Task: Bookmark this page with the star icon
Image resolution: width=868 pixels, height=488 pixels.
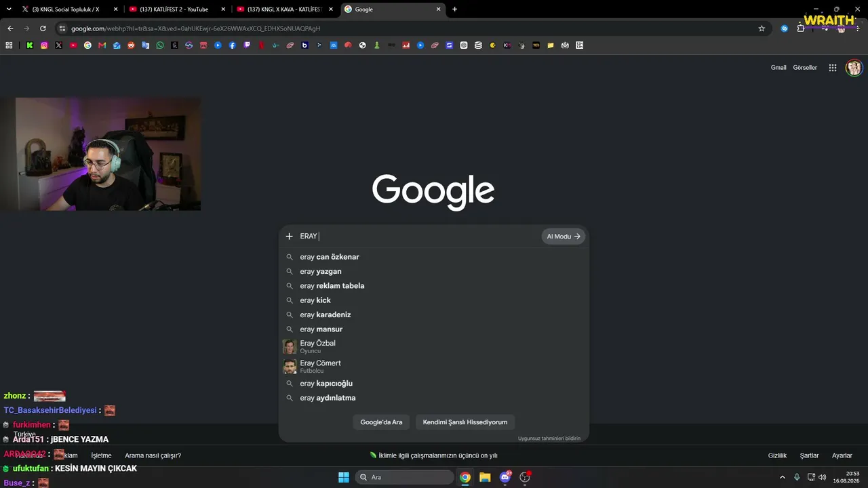Action: 762,28
